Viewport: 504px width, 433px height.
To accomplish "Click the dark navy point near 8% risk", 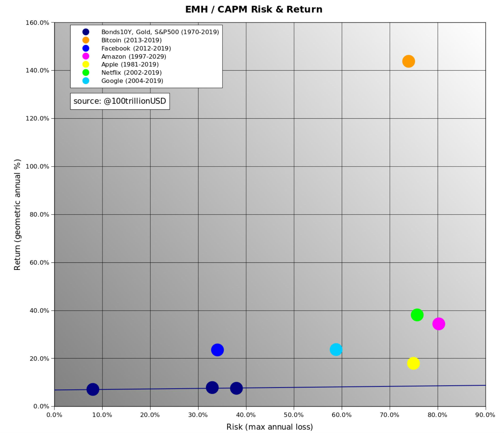I will point(93,389).
